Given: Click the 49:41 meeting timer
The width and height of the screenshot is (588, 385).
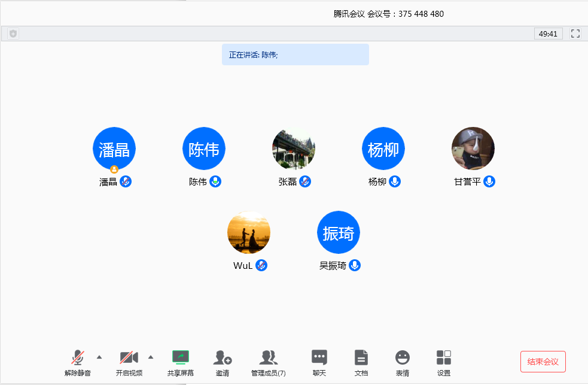Looking at the screenshot, I should tap(548, 34).
